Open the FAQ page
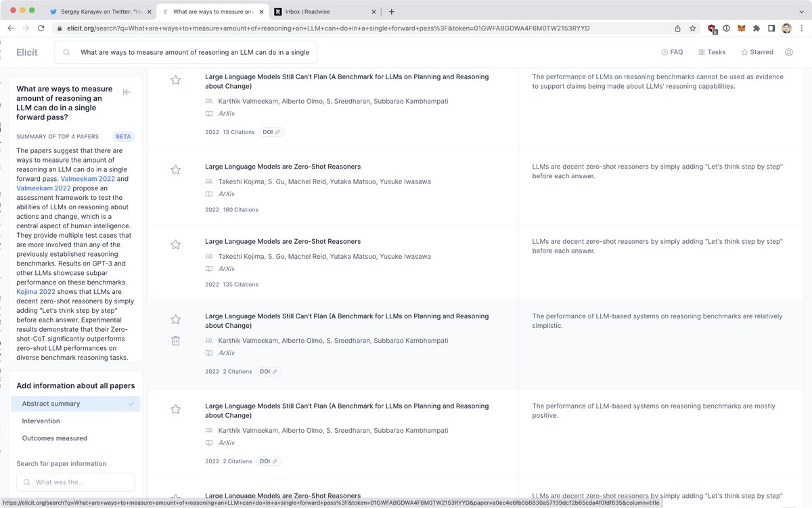This screenshot has height=508, width=812. [x=672, y=52]
